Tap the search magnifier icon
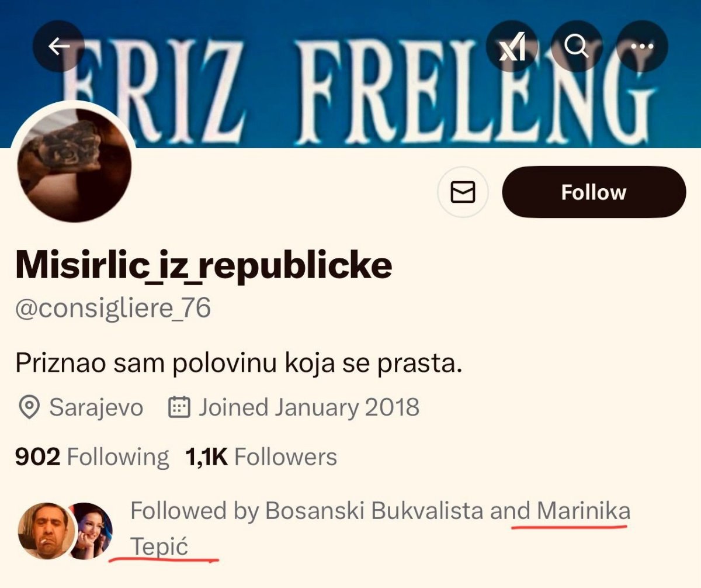 pos(577,48)
